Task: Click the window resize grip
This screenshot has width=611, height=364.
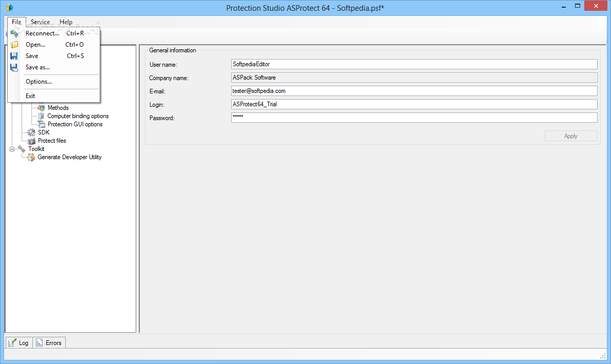Action: point(603,355)
